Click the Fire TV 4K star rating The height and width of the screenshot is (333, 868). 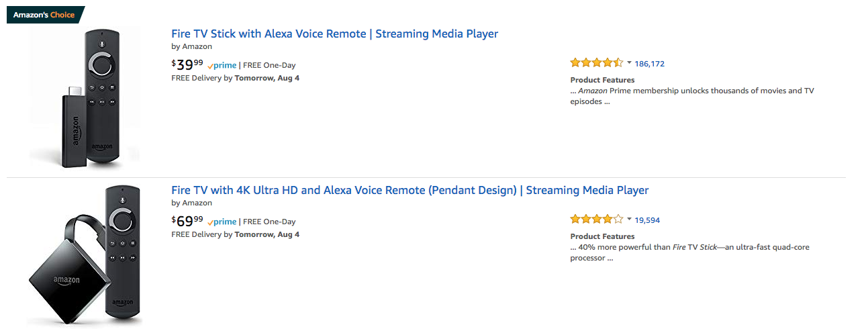[x=596, y=220]
